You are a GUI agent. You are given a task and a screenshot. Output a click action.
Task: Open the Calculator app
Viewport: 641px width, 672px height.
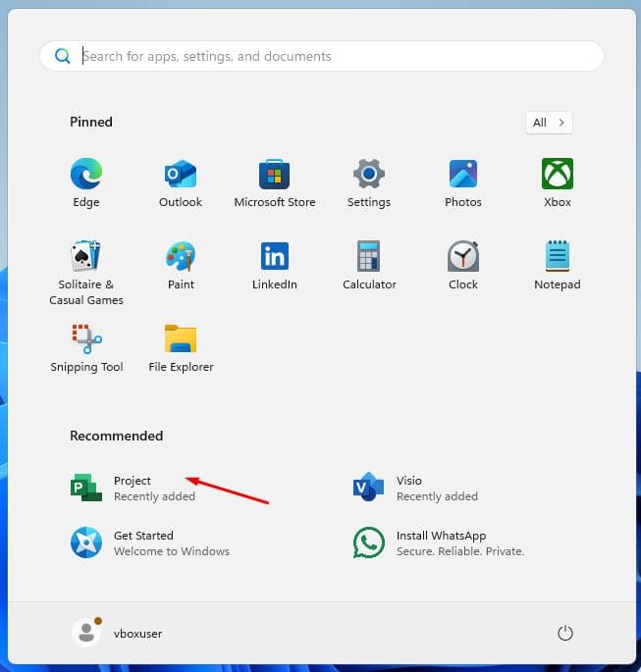pyautogui.click(x=369, y=257)
